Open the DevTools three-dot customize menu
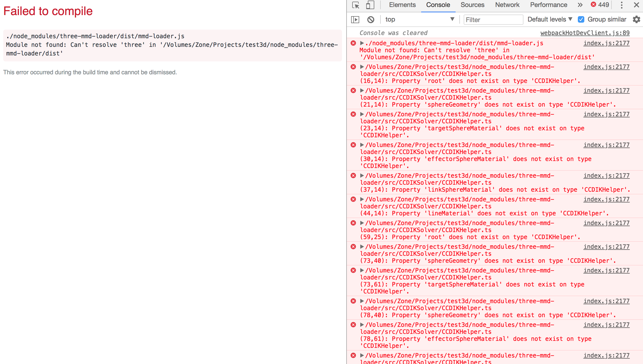Viewport: 643px width, 364px height. tap(622, 5)
